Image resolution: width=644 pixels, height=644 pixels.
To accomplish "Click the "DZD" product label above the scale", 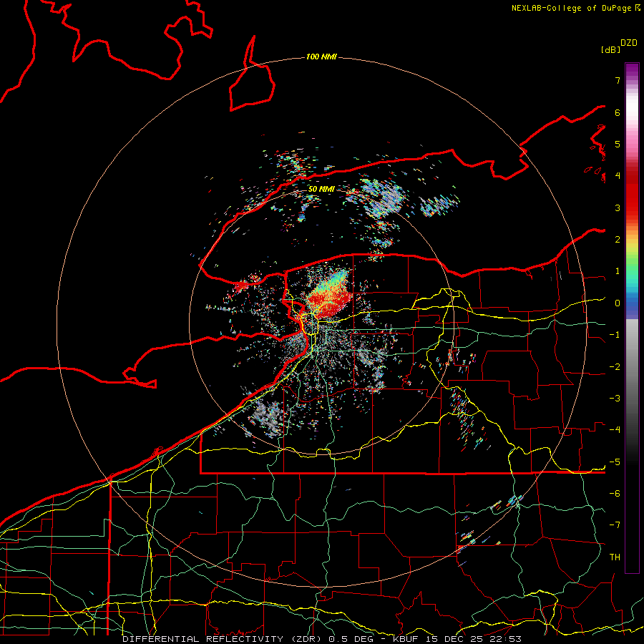I will tap(629, 43).
